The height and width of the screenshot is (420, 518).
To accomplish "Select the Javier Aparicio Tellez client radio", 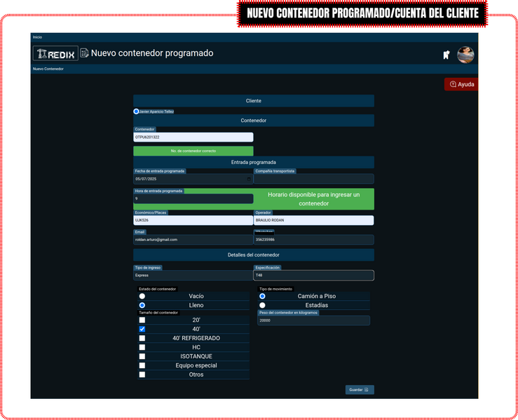I will point(137,111).
